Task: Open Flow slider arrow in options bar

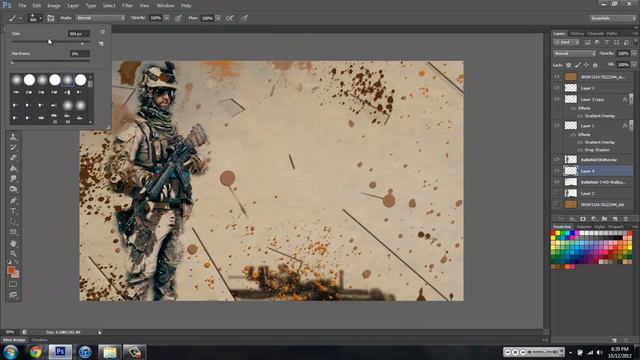Action: point(218,18)
